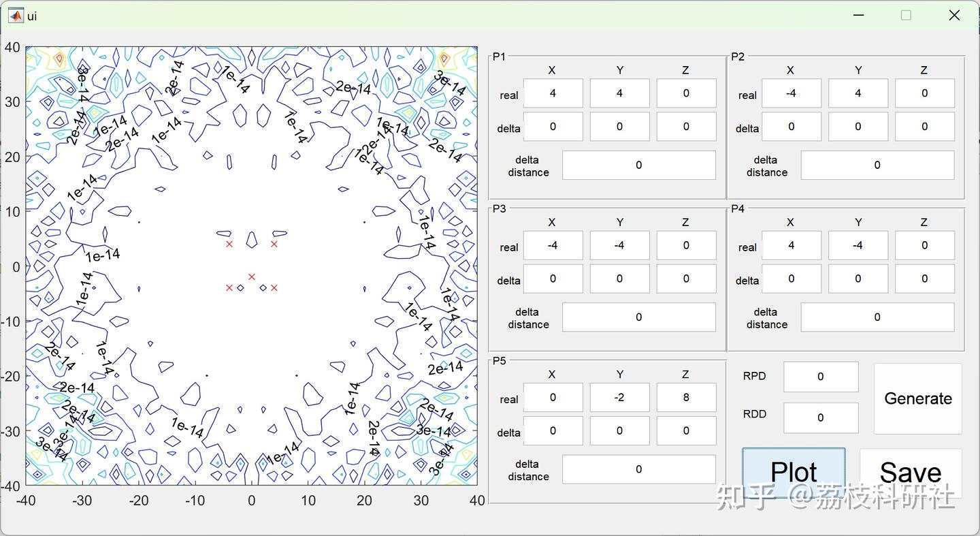Click the P1 delta distance field

click(639, 165)
